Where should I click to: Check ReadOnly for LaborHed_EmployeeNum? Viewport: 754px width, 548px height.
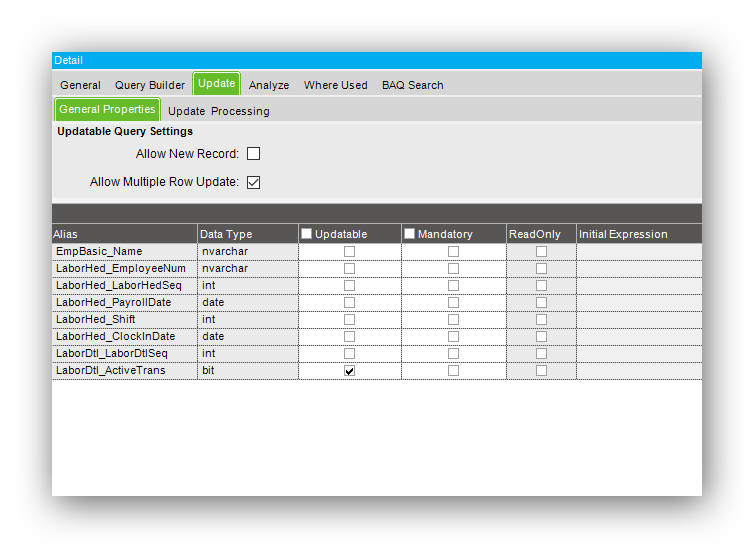point(541,268)
